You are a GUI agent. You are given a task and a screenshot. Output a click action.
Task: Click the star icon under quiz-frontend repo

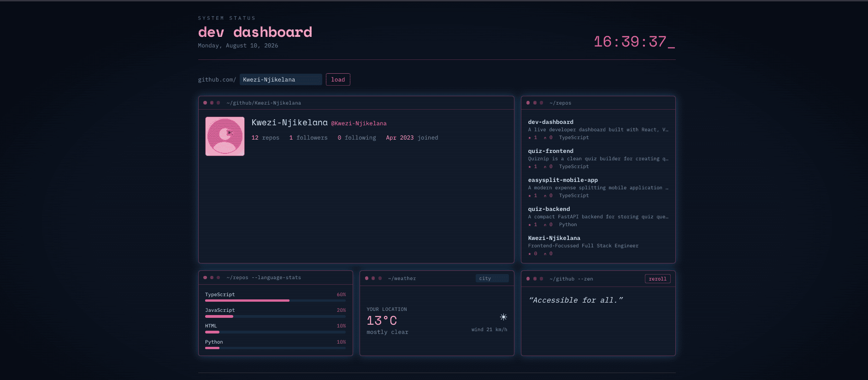point(530,167)
